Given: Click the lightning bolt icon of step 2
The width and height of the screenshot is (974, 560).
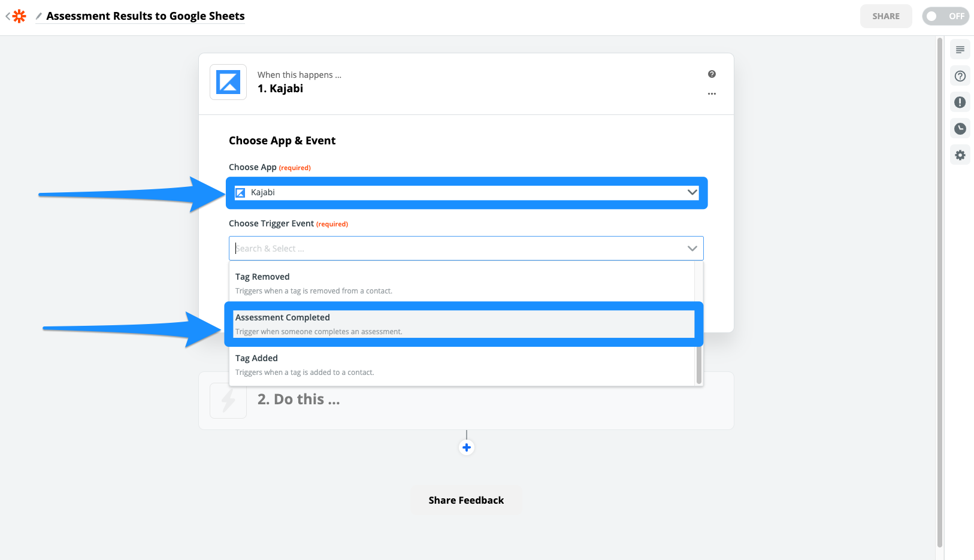Looking at the screenshot, I should click(x=228, y=400).
